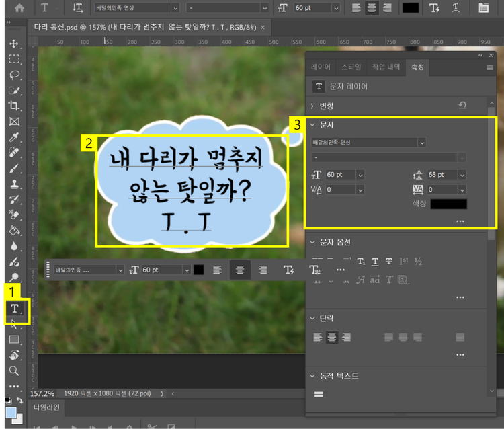Select the Eraser tool
Screen dimensions: 504x429
(x=14, y=214)
